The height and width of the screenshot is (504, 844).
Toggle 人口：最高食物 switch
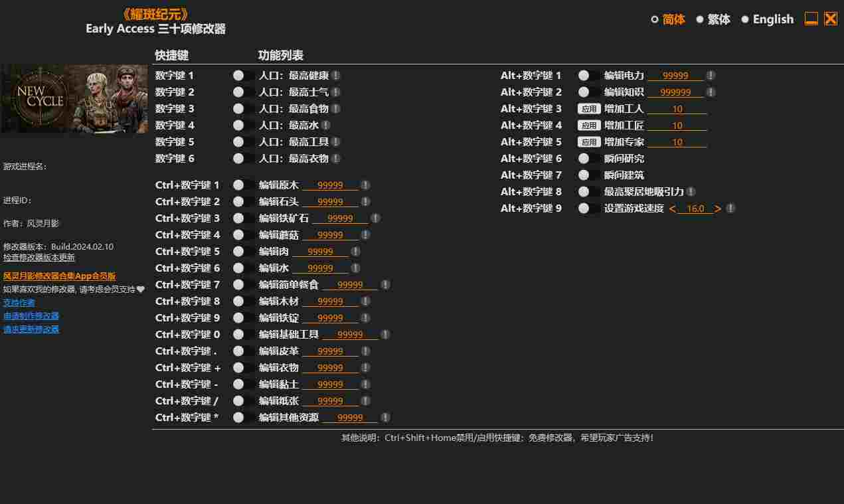click(243, 109)
